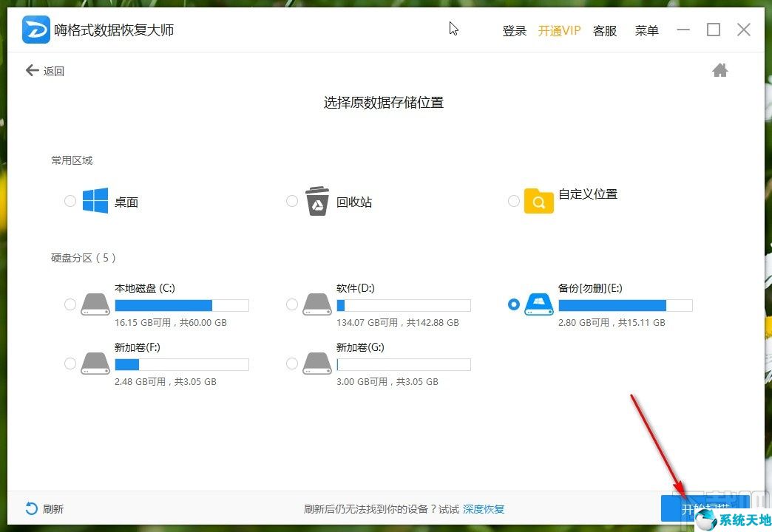This screenshot has height=532, width=772.
Task: Click the home icon in the top right
Action: click(x=719, y=69)
